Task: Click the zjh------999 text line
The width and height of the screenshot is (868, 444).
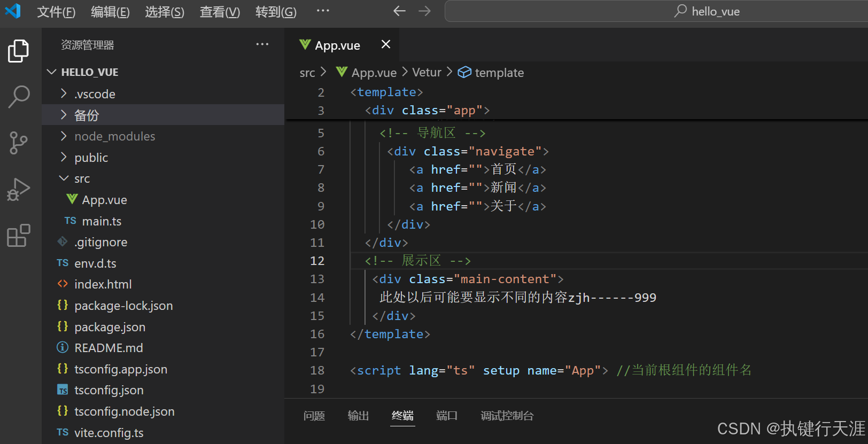Action: 518,298
